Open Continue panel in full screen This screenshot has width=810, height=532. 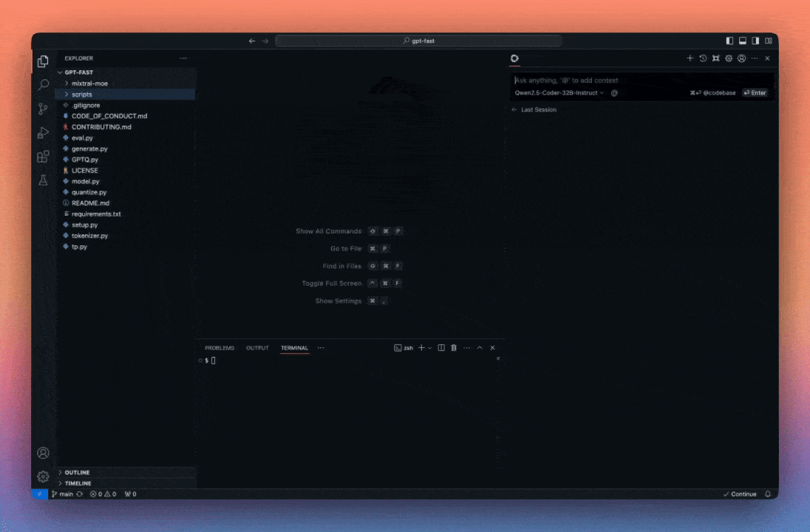(x=716, y=58)
